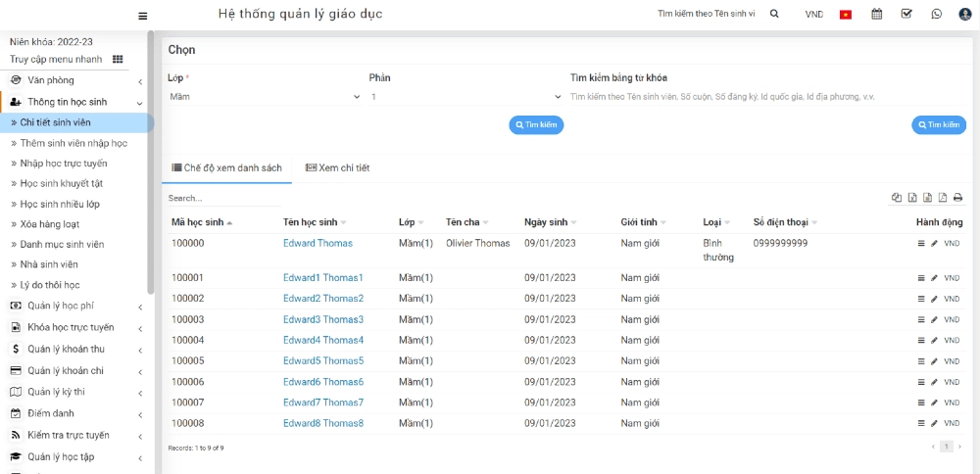Open WhatsApp chat icon in header
The height and width of the screenshot is (474, 980).
pyautogui.click(x=936, y=14)
